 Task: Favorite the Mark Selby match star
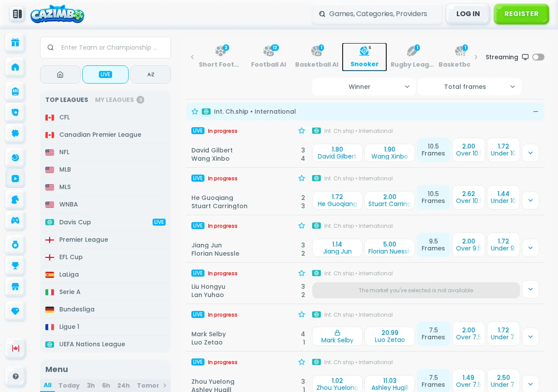point(301,314)
